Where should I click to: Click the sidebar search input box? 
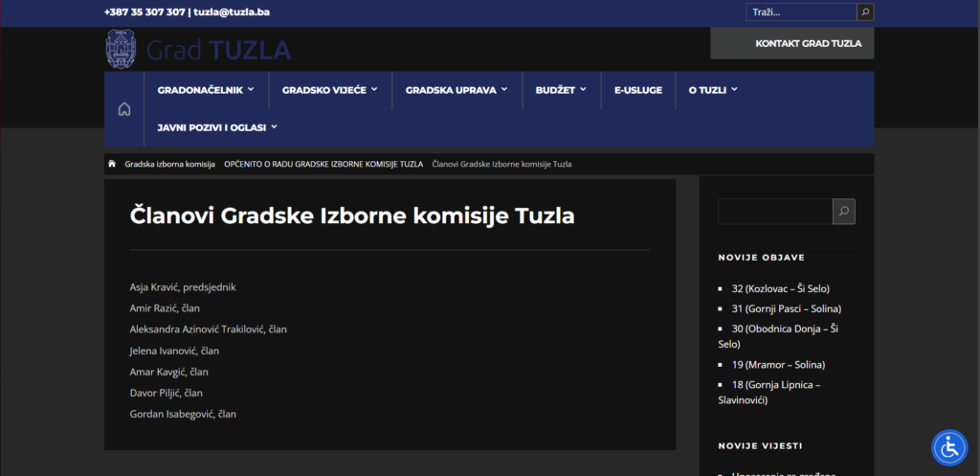(774, 212)
